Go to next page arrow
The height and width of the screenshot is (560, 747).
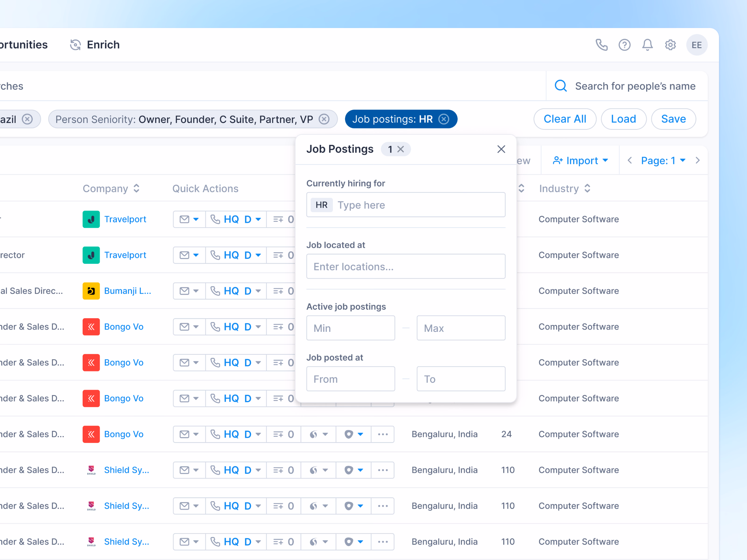(698, 161)
